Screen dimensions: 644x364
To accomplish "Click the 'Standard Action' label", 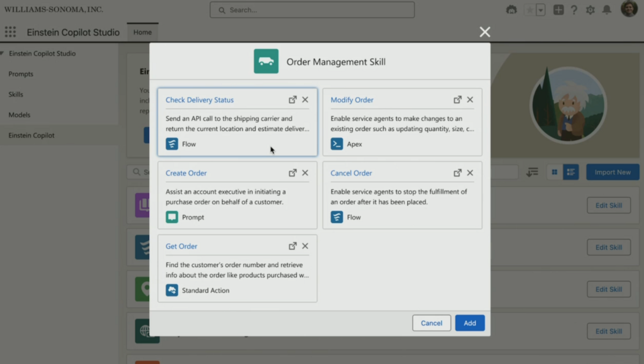I will point(206,290).
